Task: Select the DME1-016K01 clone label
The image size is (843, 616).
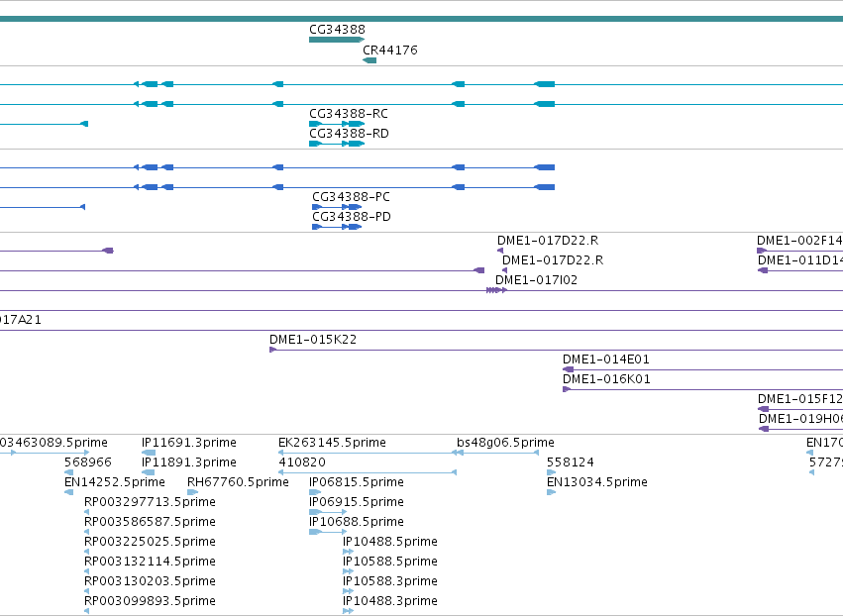Action: (606, 380)
